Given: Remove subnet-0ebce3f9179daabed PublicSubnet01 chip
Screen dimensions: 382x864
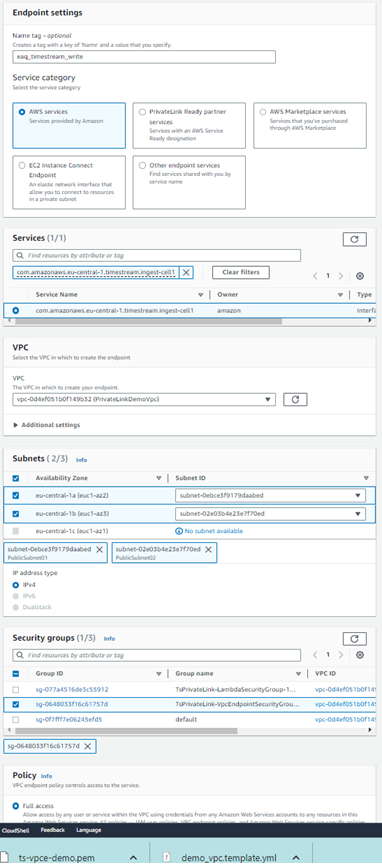Looking at the screenshot, I should click(99, 549).
